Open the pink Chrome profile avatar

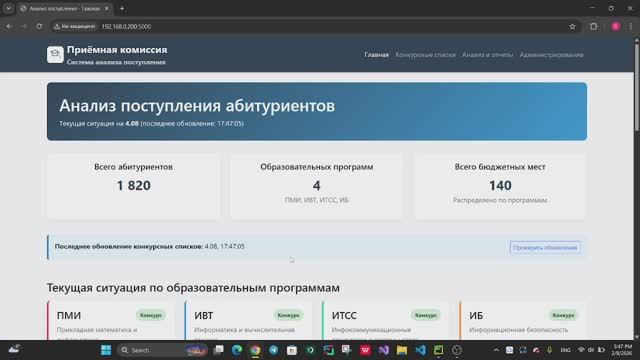click(x=616, y=26)
